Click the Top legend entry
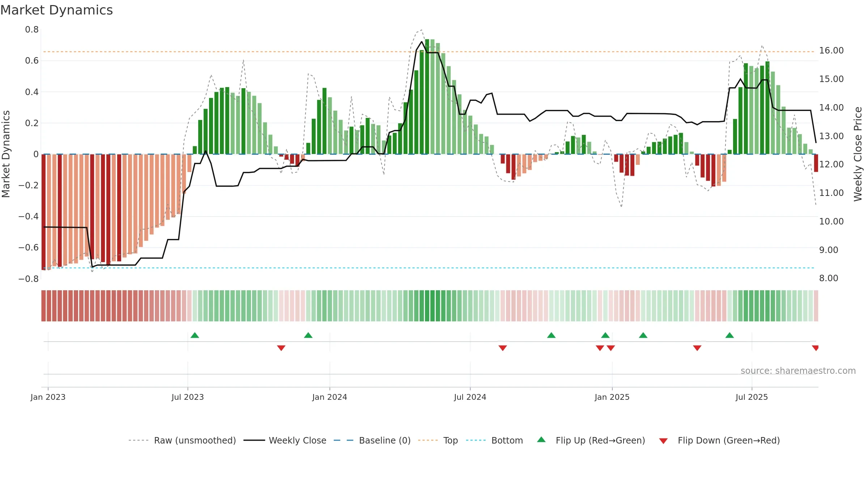Screen dimensions: 868x488 point(438,440)
